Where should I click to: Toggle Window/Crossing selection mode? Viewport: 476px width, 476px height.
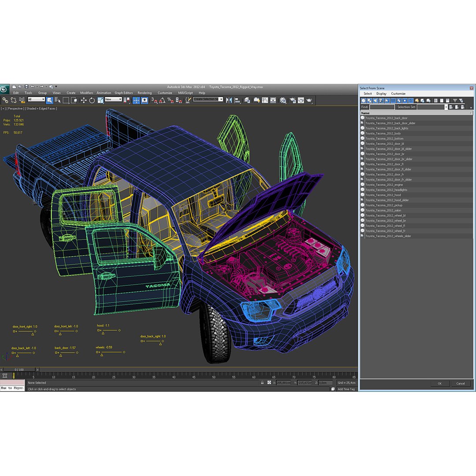click(74, 100)
